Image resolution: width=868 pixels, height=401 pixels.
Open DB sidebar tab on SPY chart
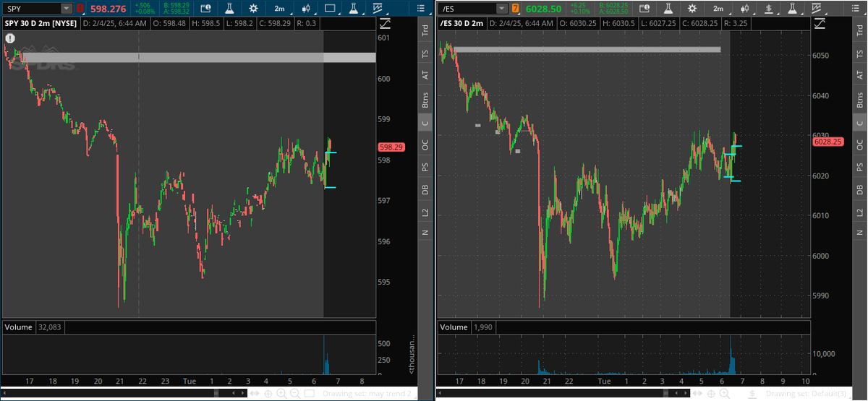click(x=425, y=189)
